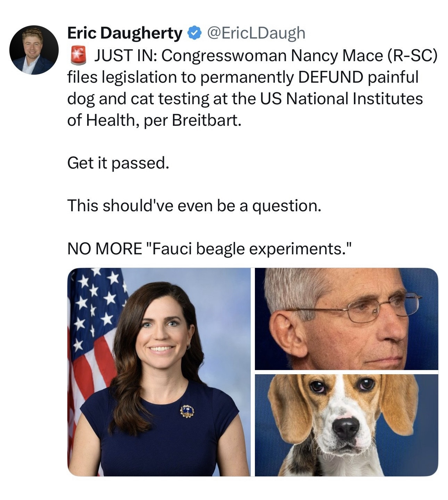
Task: Open the woman-beside-flag portrait photo
Action: (x=159, y=372)
